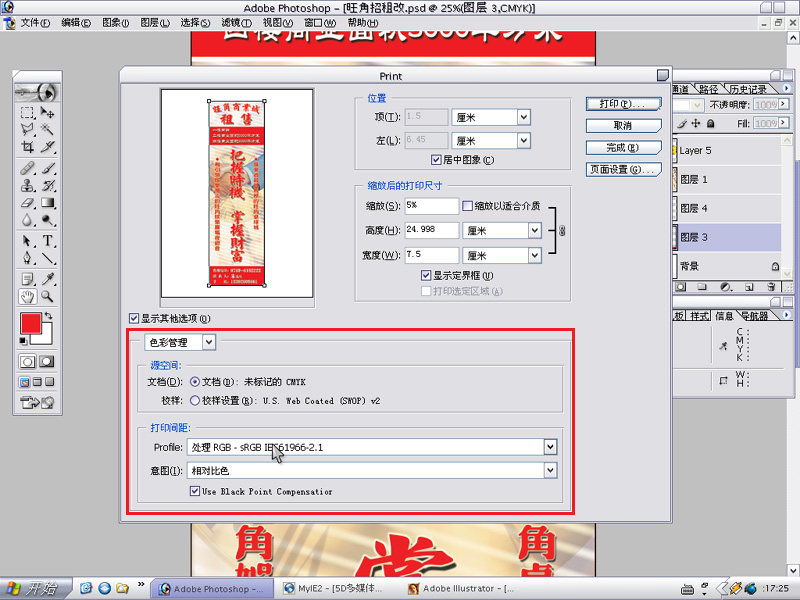The width and height of the screenshot is (800, 600).
Task: Swap foreground and background colors
Action: tap(48, 316)
